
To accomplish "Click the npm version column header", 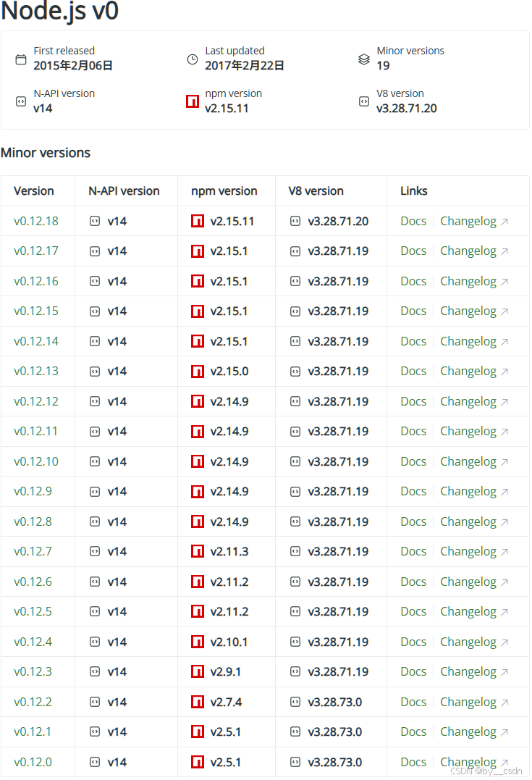I will 224,191.
